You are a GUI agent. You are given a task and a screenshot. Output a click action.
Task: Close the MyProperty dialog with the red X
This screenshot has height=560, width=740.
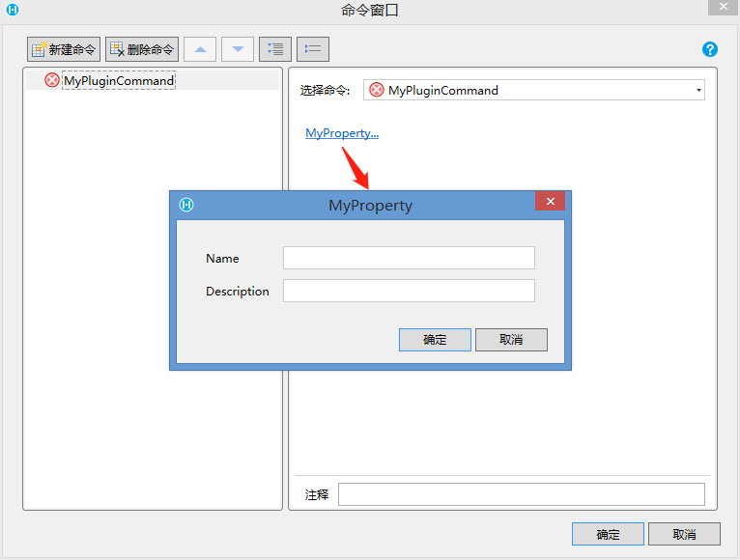[551, 202]
